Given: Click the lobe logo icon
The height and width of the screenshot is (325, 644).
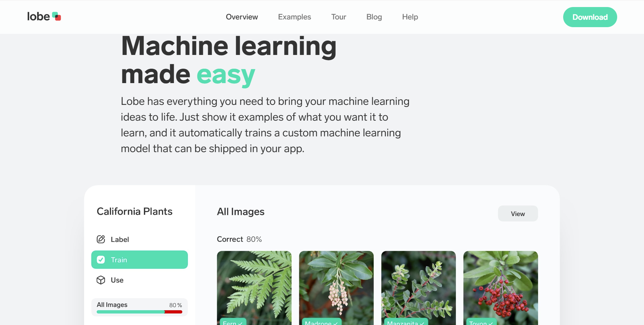Looking at the screenshot, I should tap(57, 16).
